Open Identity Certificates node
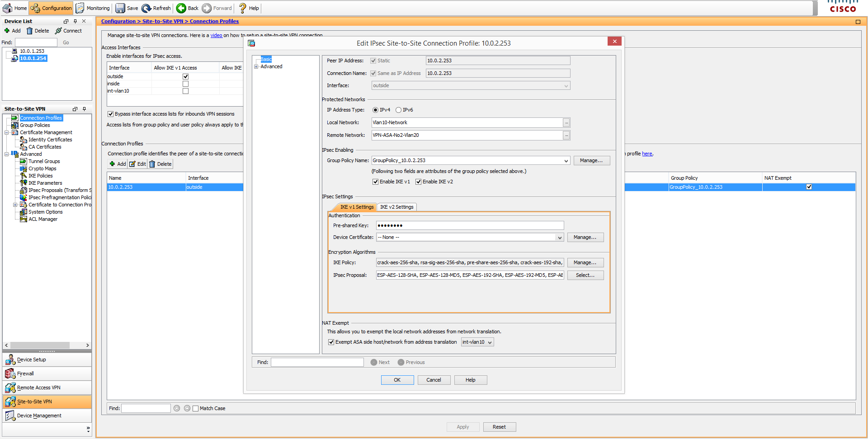 [x=50, y=140]
